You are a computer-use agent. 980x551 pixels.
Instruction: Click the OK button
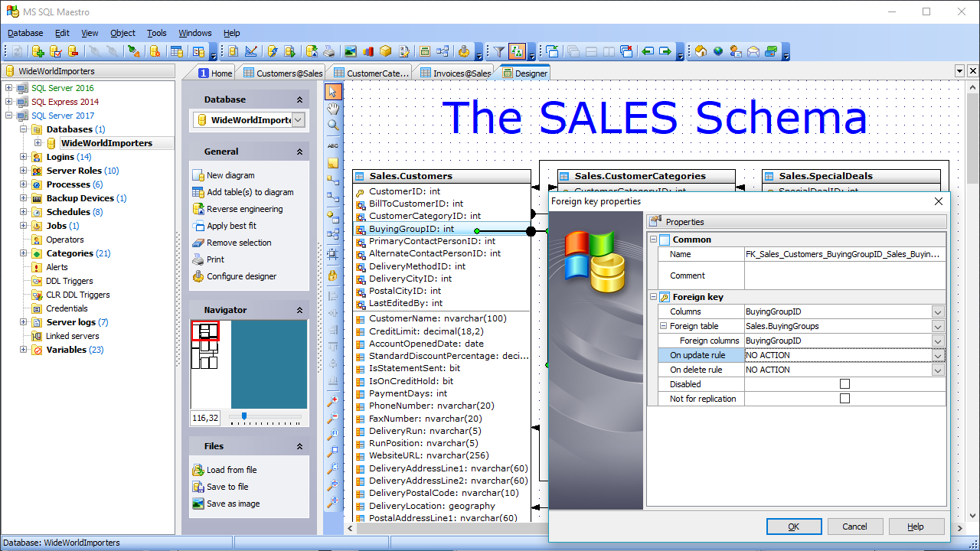(x=794, y=527)
